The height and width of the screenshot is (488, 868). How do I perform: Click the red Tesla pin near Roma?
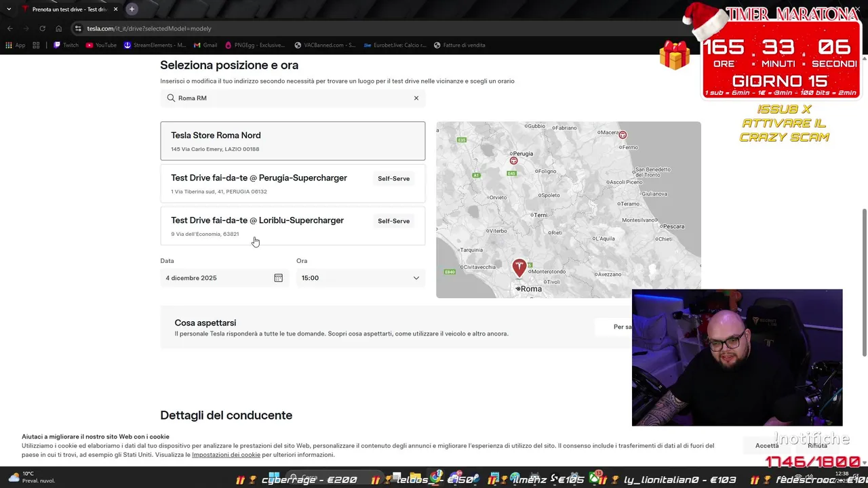(519, 268)
